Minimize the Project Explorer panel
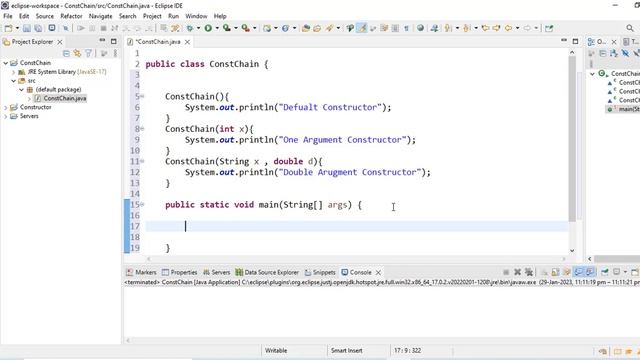 (x=102, y=41)
